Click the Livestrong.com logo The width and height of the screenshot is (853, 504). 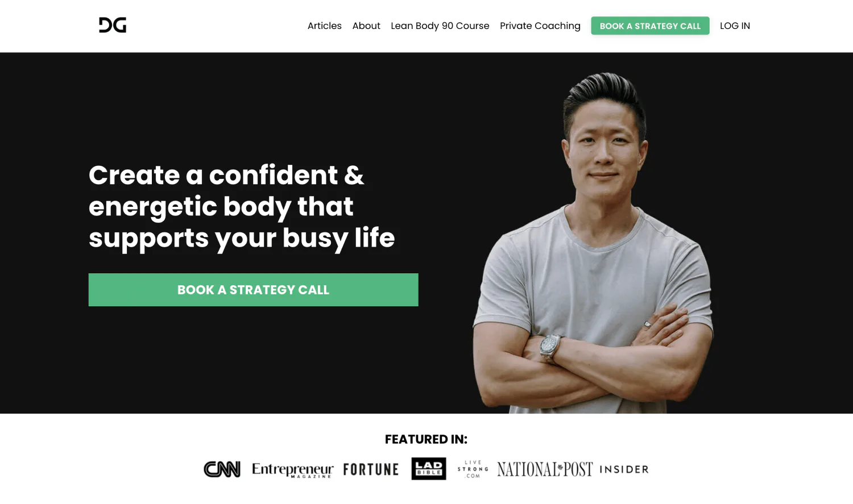coord(473,469)
